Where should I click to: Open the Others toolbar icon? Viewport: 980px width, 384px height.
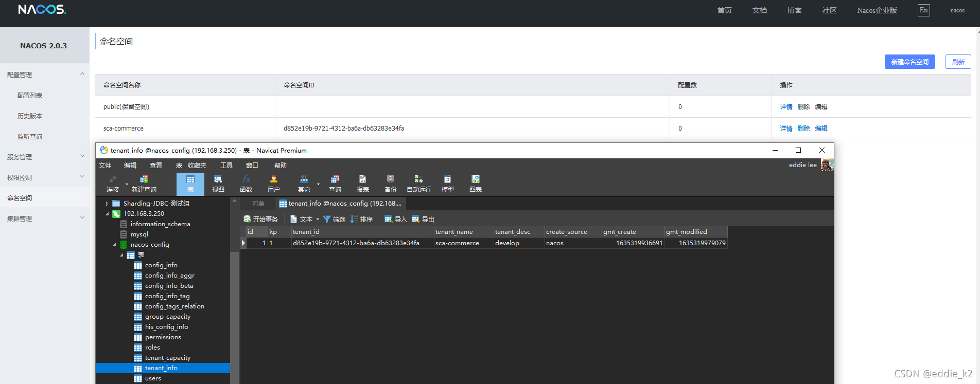(x=304, y=184)
